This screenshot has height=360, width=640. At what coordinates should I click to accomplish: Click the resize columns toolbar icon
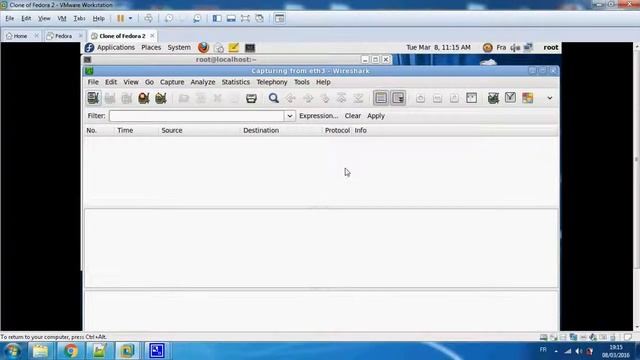[x=471, y=98]
